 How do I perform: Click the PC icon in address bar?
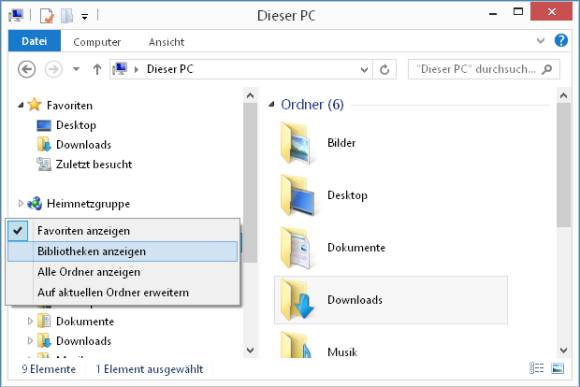pos(120,69)
